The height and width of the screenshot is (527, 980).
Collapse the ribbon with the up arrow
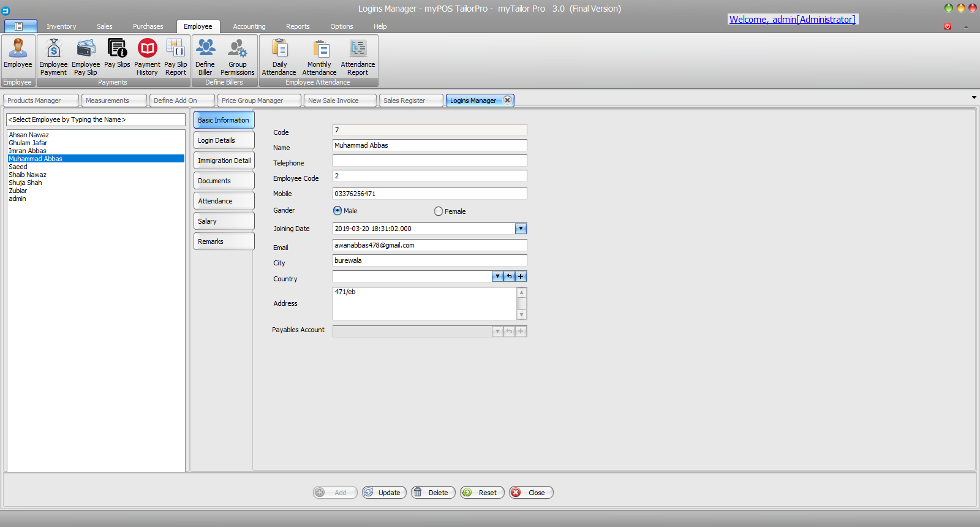point(966,27)
